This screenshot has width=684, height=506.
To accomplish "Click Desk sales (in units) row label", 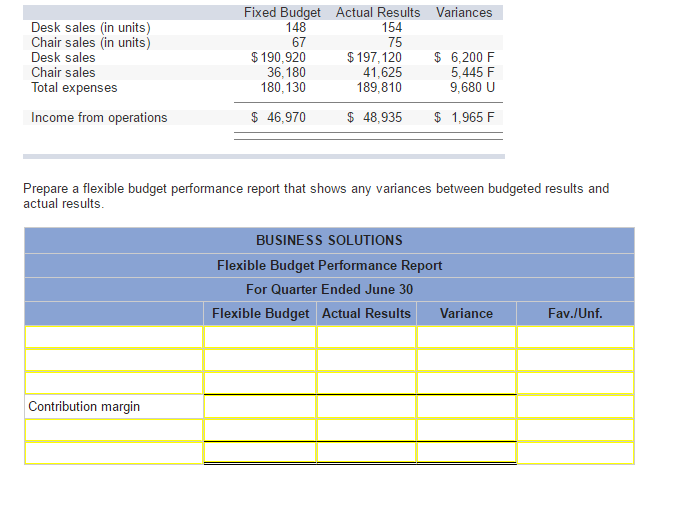I will [x=91, y=27].
